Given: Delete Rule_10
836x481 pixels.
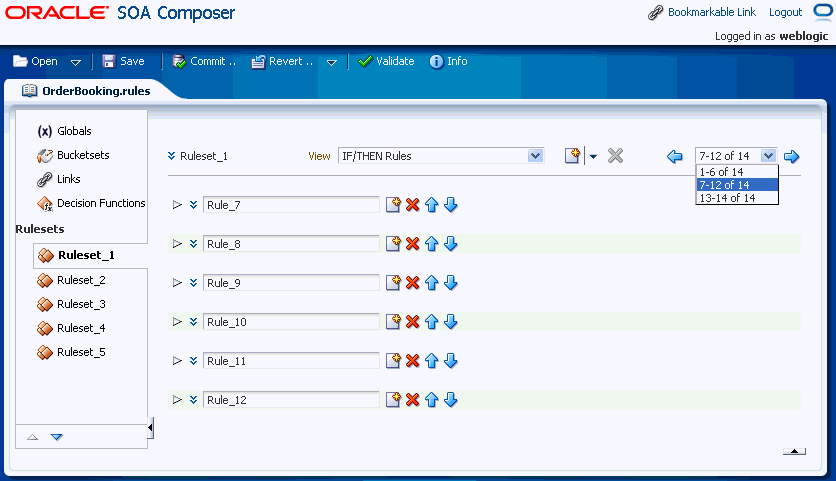Looking at the screenshot, I should [413, 322].
